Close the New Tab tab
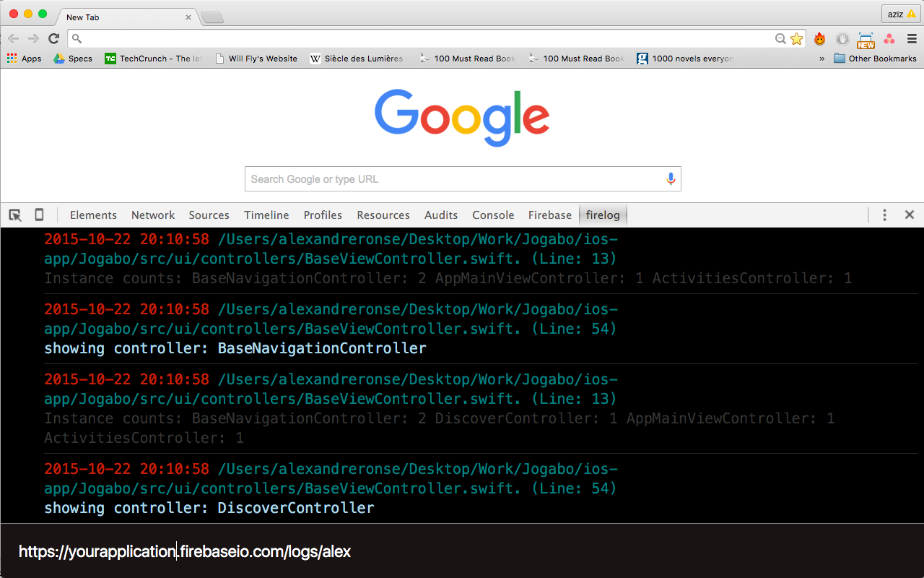This screenshot has width=924, height=578. (188, 17)
